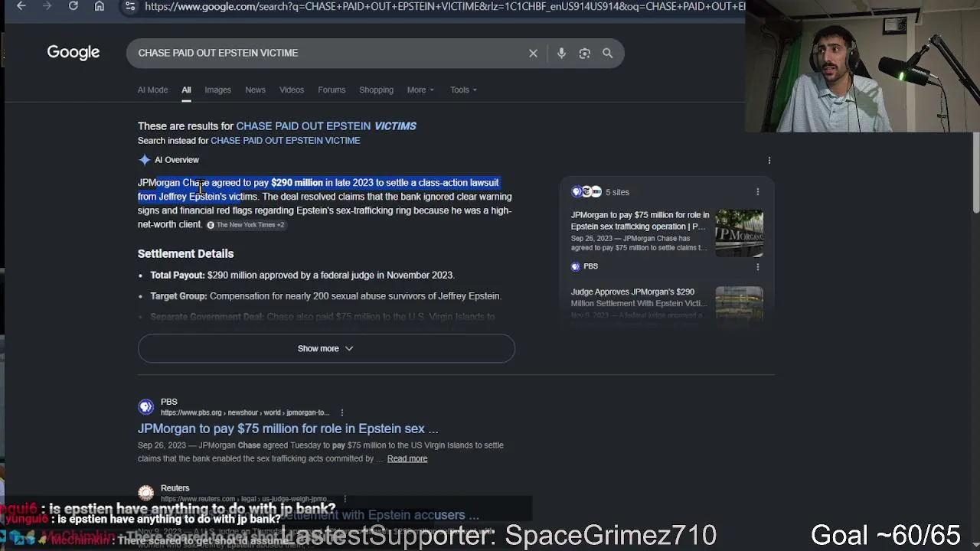Click the 5 sites source icons
The height and width of the screenshot is (551, 980).
(586, 192)
